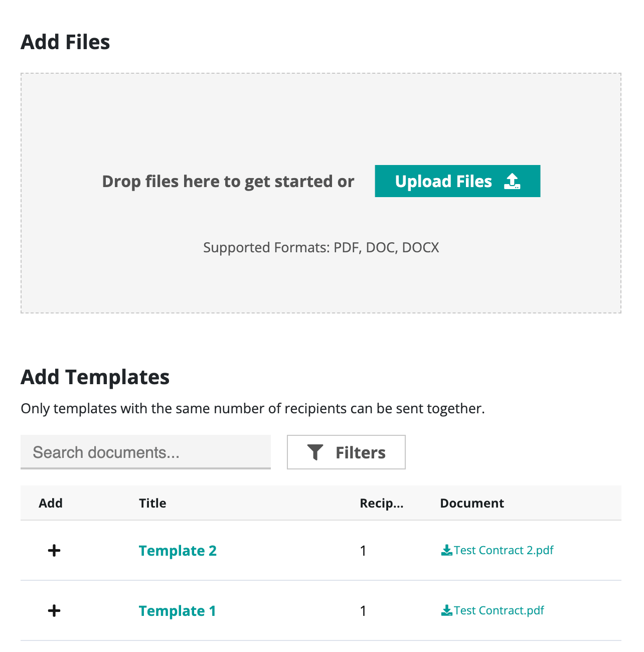
Task: Click the plus icon to add Template 2
Action: tap(54, 550)
